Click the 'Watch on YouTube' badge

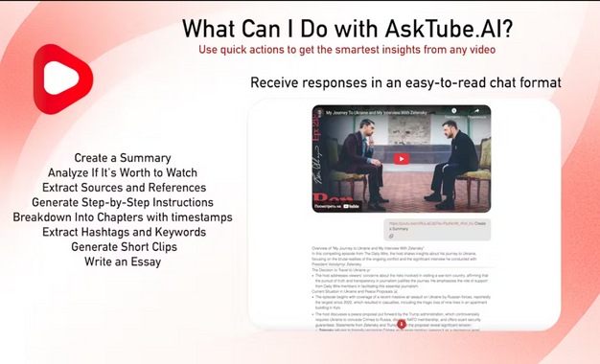click(337, 206)
